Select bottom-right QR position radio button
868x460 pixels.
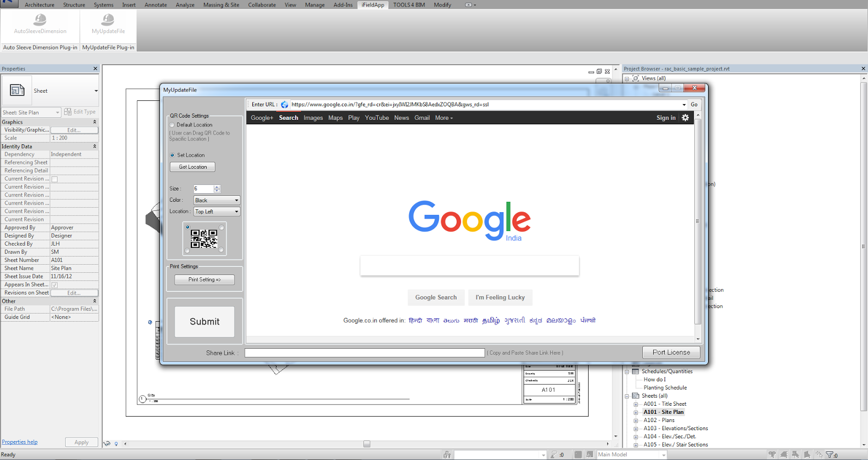(221, 250)
